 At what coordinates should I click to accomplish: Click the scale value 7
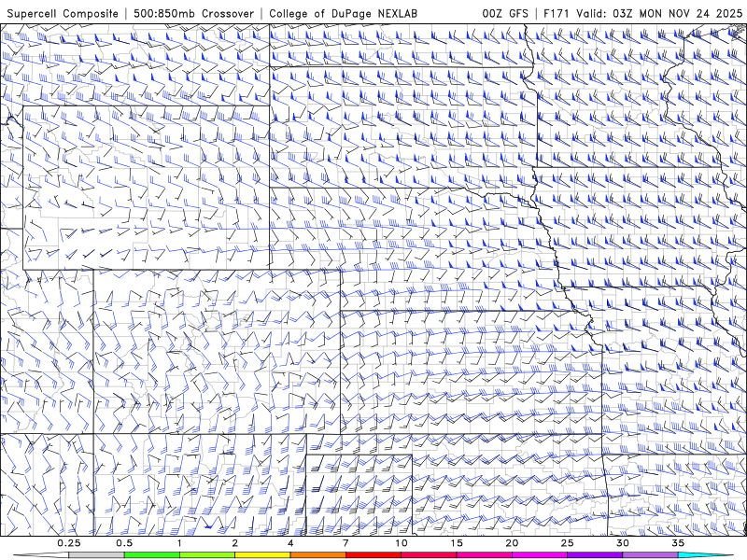345,543
